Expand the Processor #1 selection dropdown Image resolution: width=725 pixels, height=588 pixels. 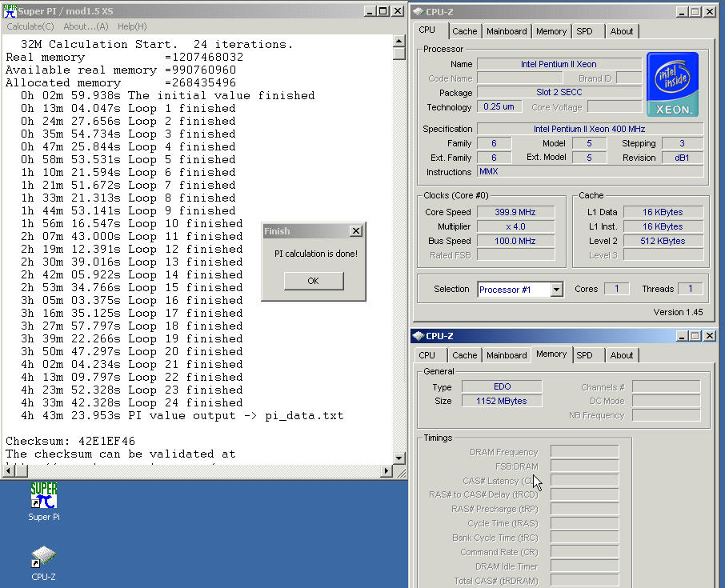(x=556, y=290)
